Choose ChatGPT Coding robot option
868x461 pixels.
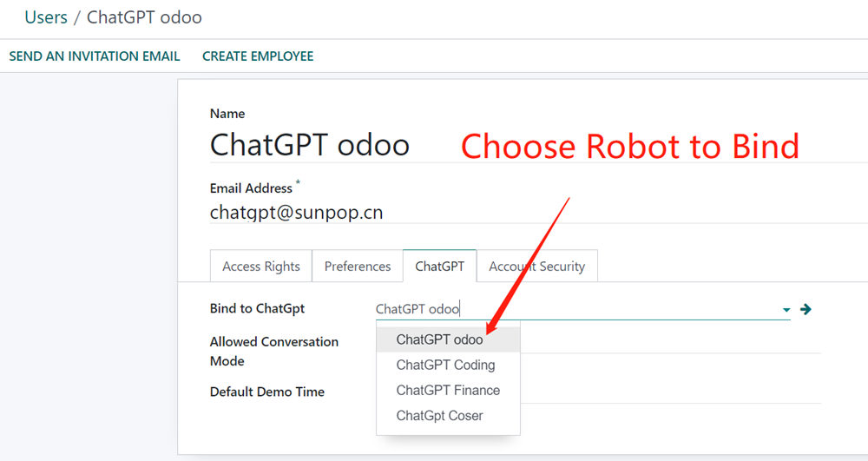point(445,365)
